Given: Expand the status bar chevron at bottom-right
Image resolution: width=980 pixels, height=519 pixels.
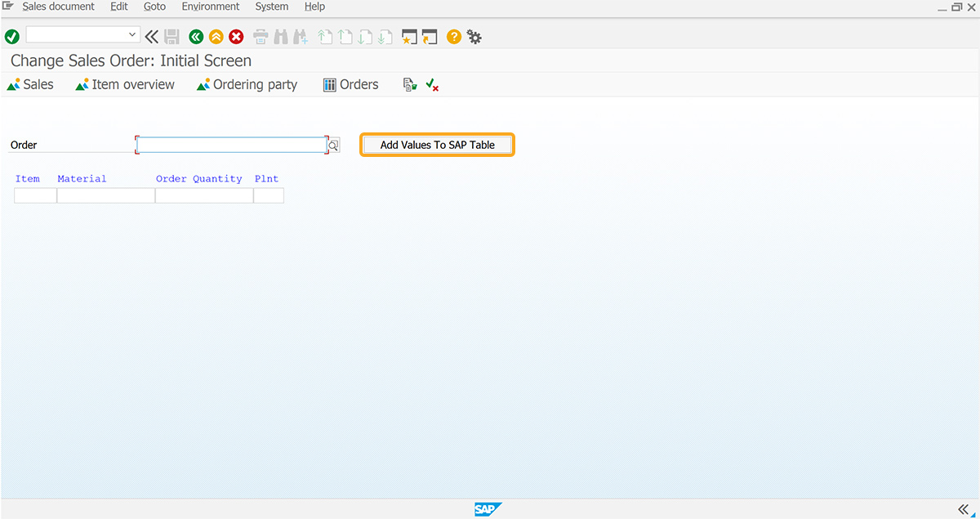Looking at the screenshot, I should tap(963, 509).
